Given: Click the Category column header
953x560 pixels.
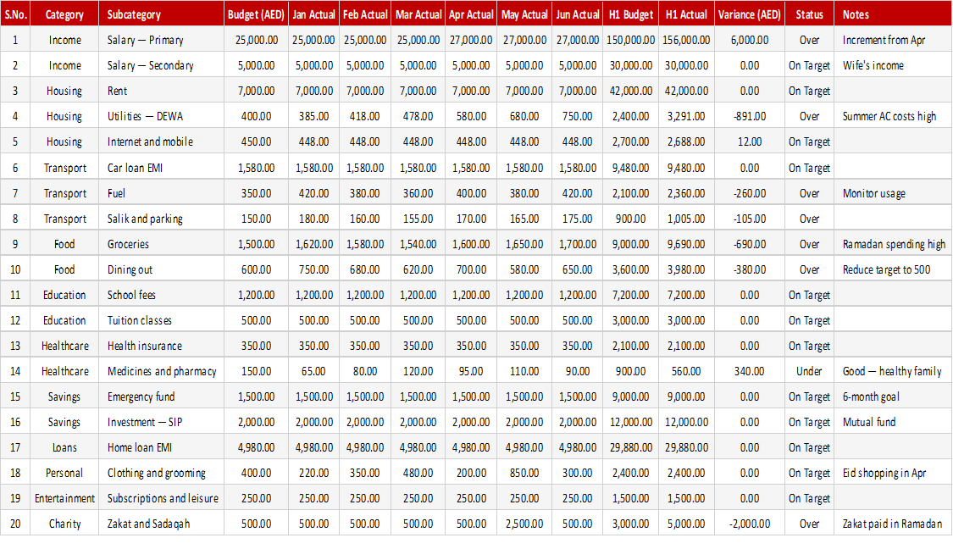Looking at the screenshot, I should click(x=64, y=14).
